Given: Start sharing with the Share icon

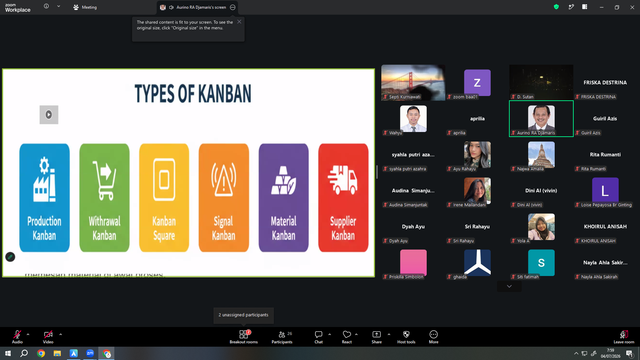Looking at the screenshot, I should pos(376,337).
